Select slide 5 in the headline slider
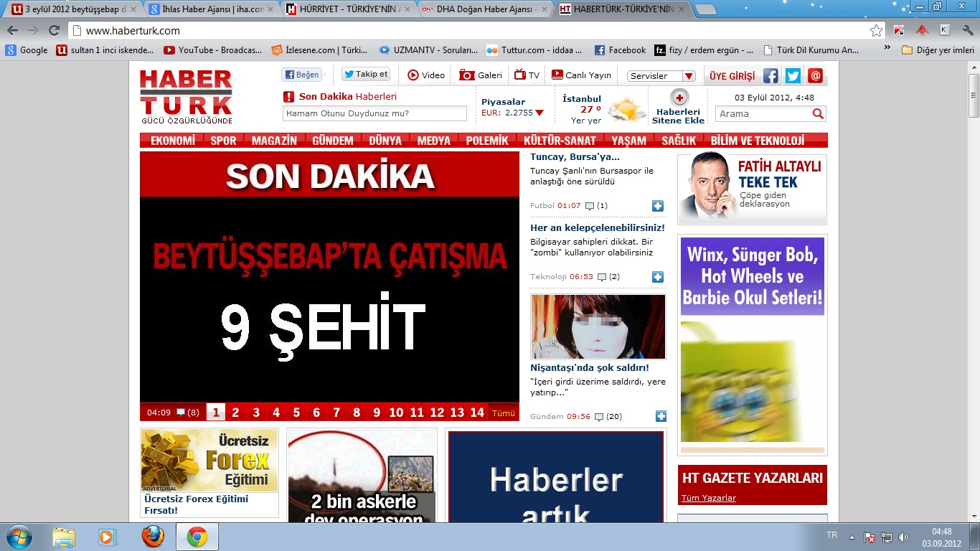This screenshot has width=980, height=551. (x=296, y=413)
